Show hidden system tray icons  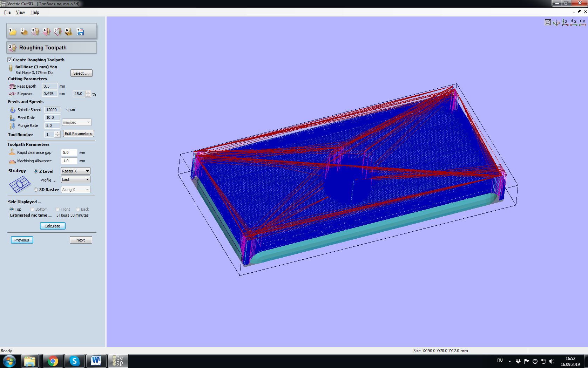[509, 361]
